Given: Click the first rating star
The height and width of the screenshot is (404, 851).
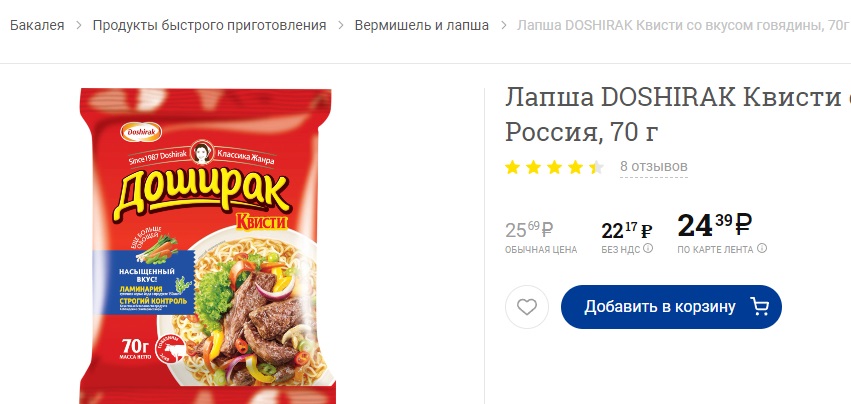Looking at the screenshot, I should tap(512, 167).
